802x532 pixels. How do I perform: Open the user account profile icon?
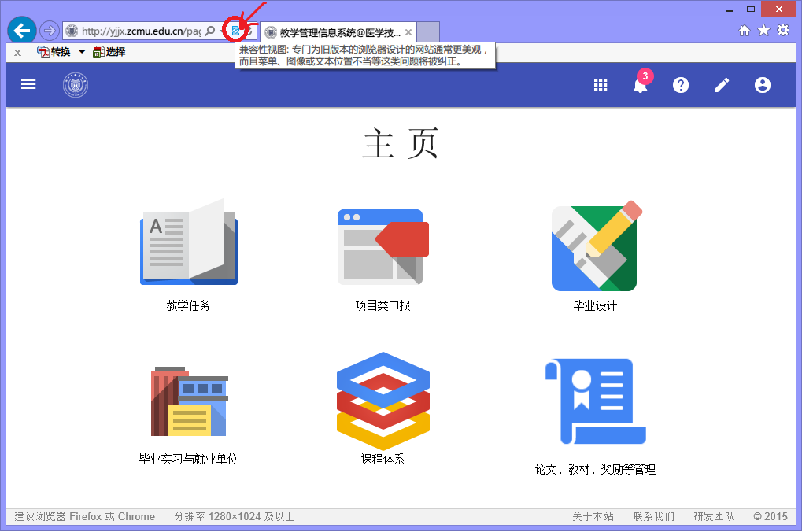(762, 86)
